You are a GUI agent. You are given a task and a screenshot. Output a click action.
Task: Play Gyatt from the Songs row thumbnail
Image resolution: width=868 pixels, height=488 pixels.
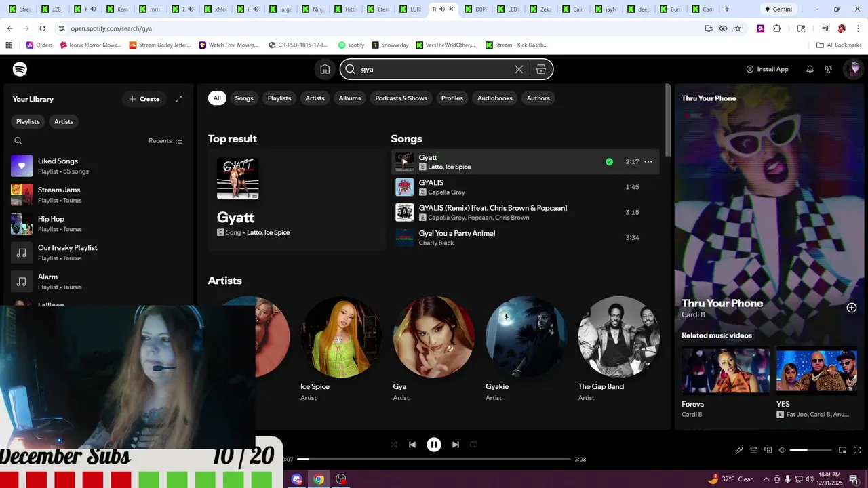coord(405,162)
